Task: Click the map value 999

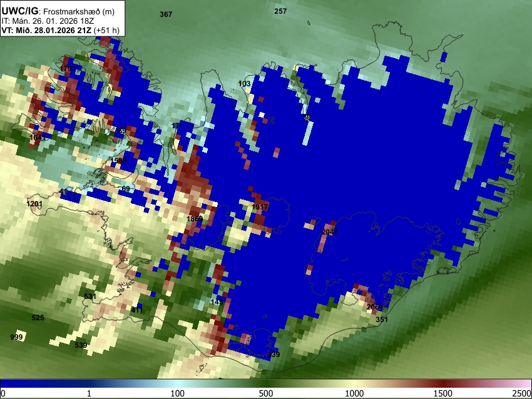Action: [16, 336]
